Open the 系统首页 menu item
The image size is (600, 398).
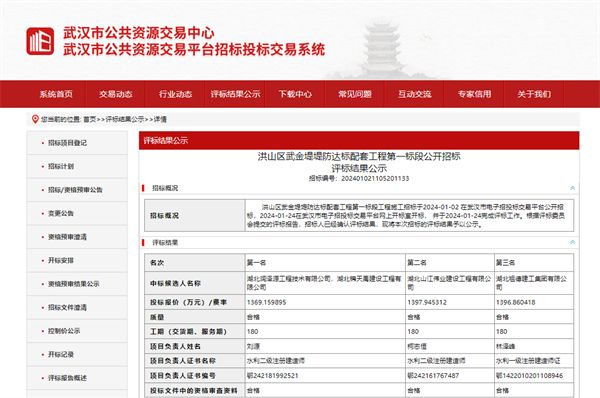[x=56, y=94]
